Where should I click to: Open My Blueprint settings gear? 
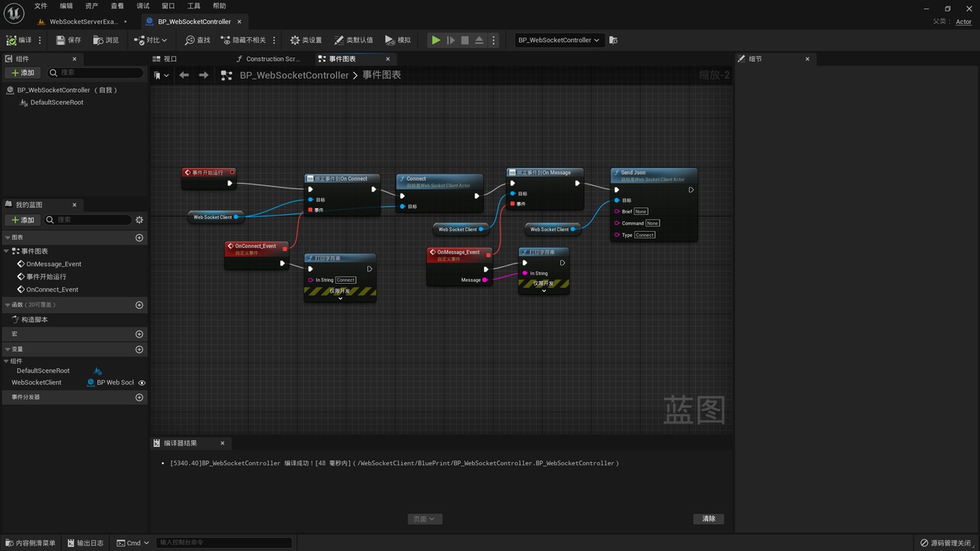pyautogui.click(x=139, y=220)
